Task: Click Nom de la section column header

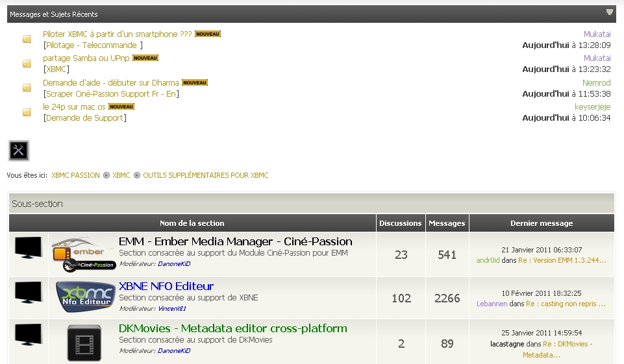Action: point(192,223)
